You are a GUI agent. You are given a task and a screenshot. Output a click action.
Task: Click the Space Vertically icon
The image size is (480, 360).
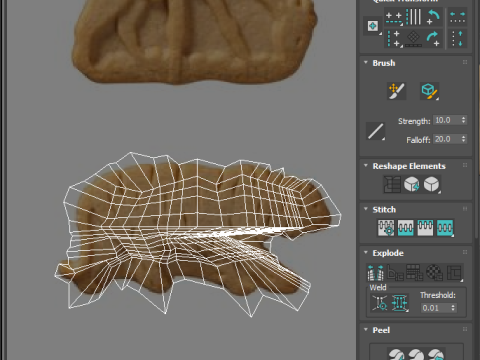click(x=457, y=38)
